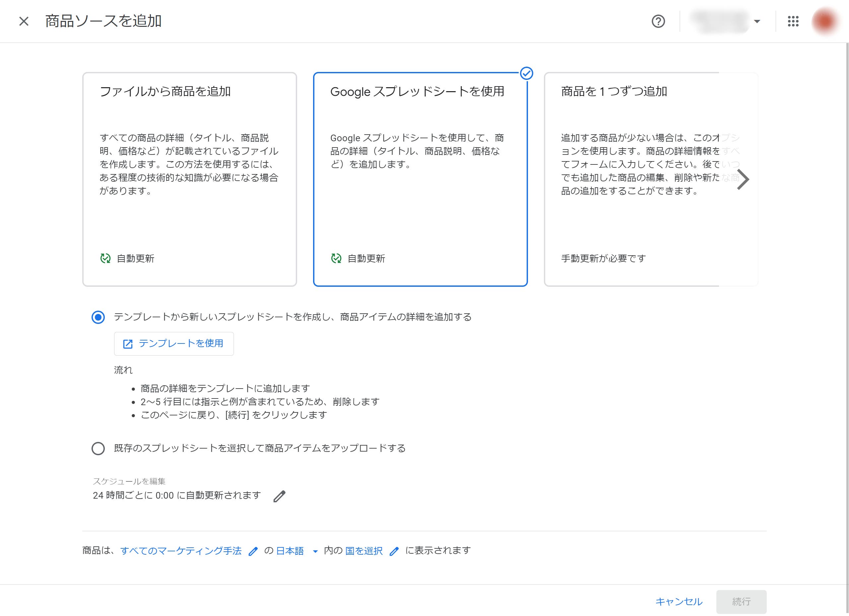The height and width of the screenshot is (616, 849).
Task: Select radio テンプレートから新しいスプレッドシートを作成
Action: coord(98,317)
